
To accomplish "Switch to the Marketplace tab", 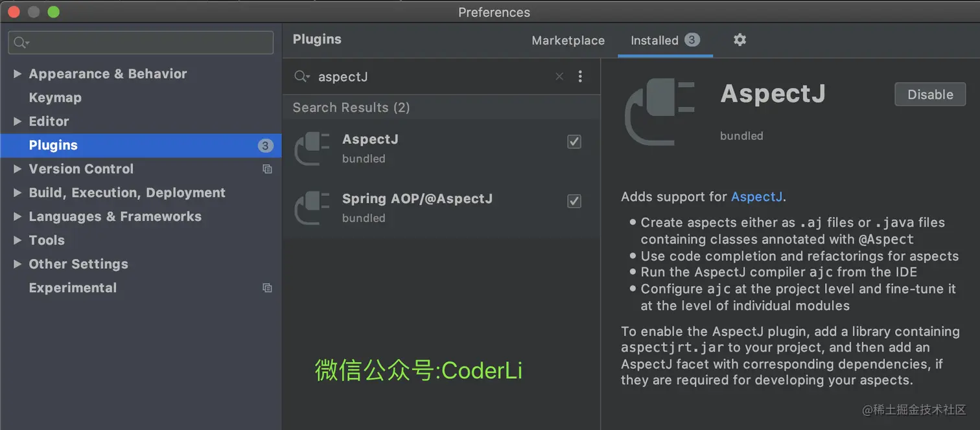I will click(568, 40).
